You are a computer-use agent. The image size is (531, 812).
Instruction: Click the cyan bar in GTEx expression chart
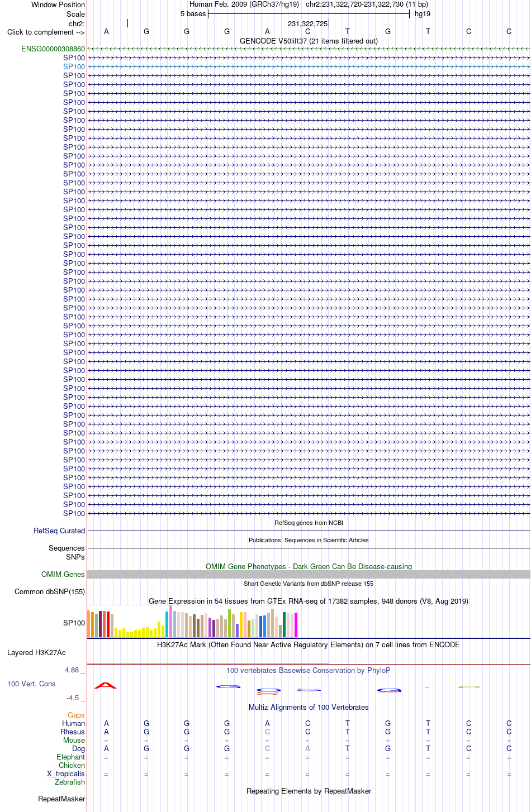(x=167, y=624)
